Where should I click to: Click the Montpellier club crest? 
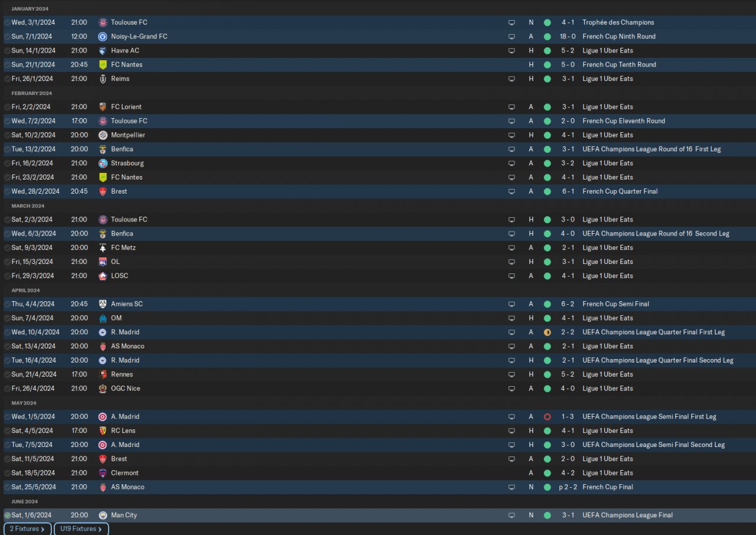point(103,135)
